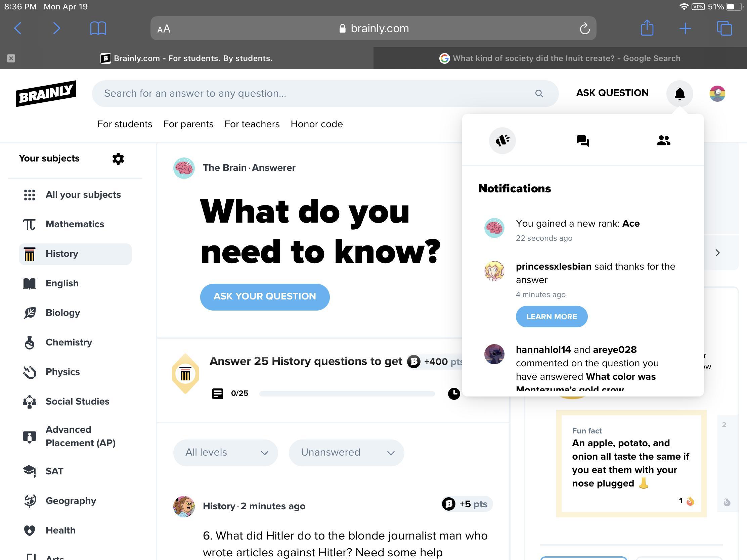
Task: Open the subjects settings gear icon
Action: tap(118, 159)
